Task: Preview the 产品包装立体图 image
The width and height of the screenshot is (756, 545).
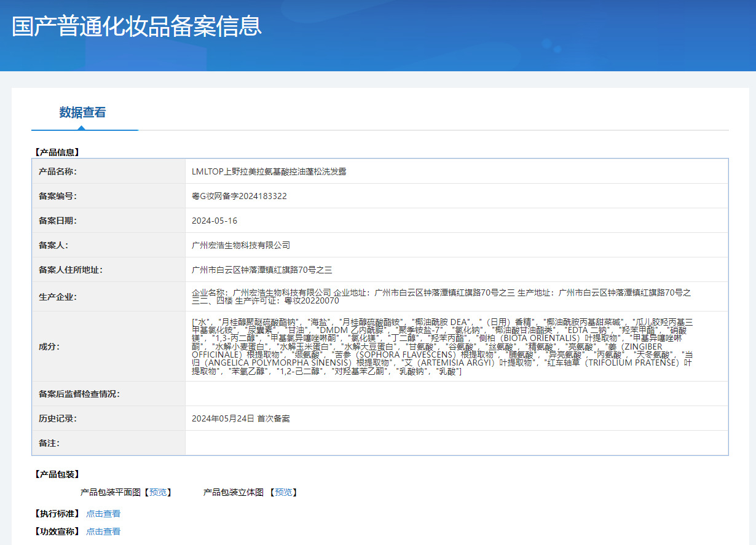Action: (283, 492)
